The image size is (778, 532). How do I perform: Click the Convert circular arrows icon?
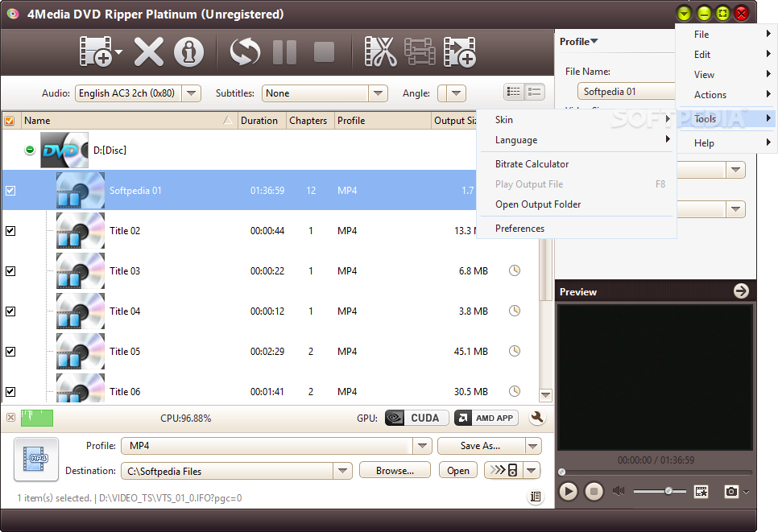(x=245, y=52)
